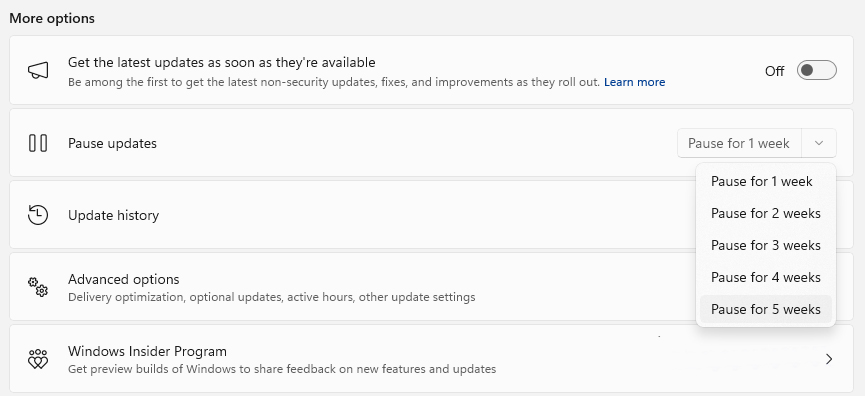Open Advanced options settings title
The height and width of the screenshot is (396, 865).
pos(124,279)
